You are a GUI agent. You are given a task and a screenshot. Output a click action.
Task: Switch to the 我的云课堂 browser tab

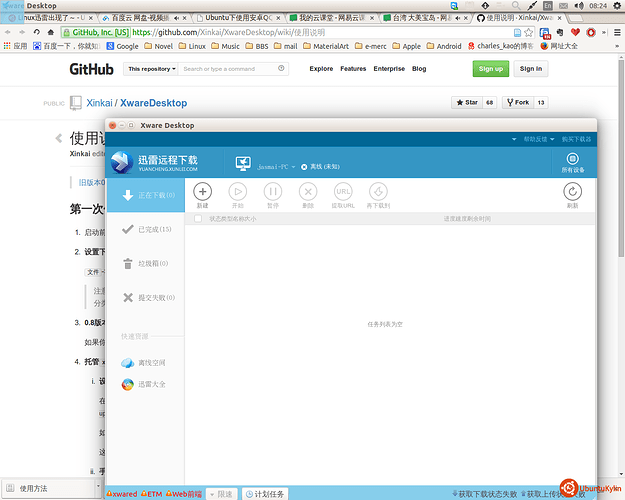[x=331, y=18]
